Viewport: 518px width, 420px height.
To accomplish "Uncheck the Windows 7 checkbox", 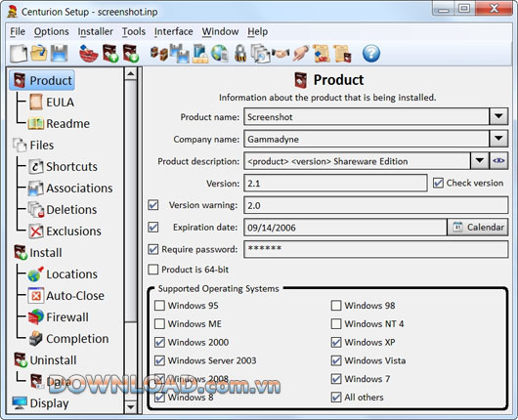I will (336, 379).
